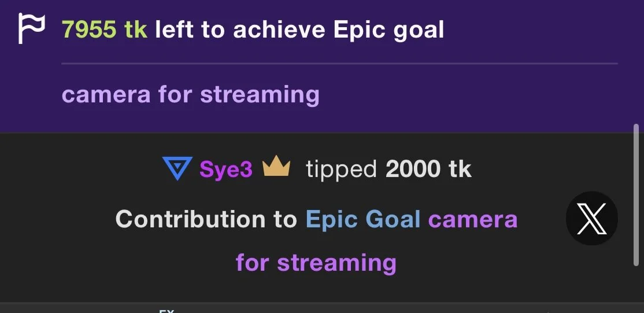
Task: Click the blue "Epic Goal" link
Action: point(362,219)
